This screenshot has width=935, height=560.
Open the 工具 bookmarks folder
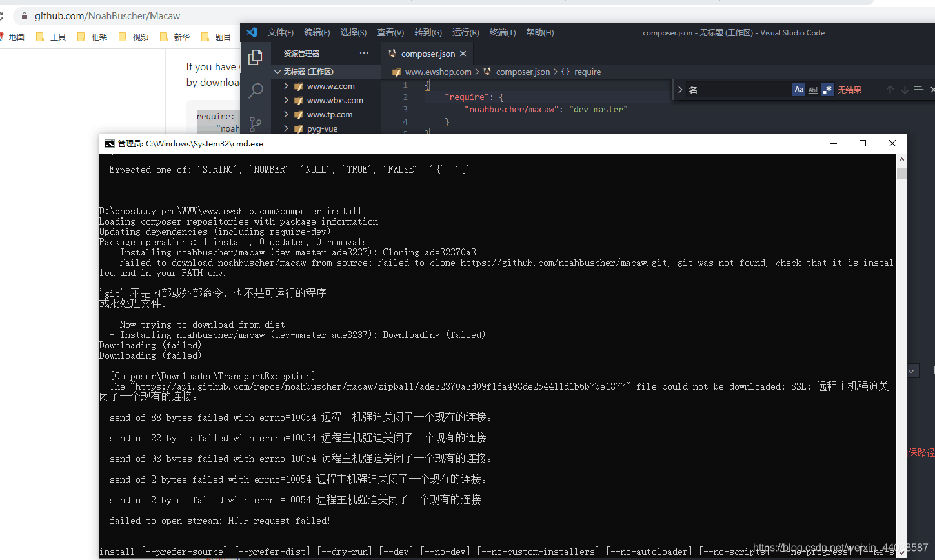tap(51, 37)
